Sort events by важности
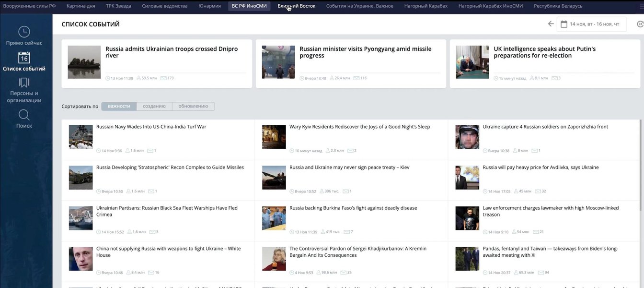Screen dimensions: 644x288 (x=119, y=106)
